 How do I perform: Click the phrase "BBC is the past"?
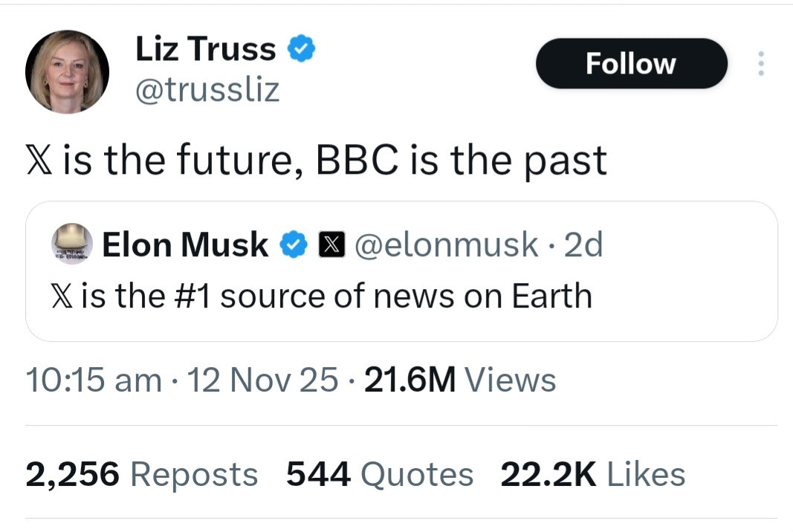point(461,160)
